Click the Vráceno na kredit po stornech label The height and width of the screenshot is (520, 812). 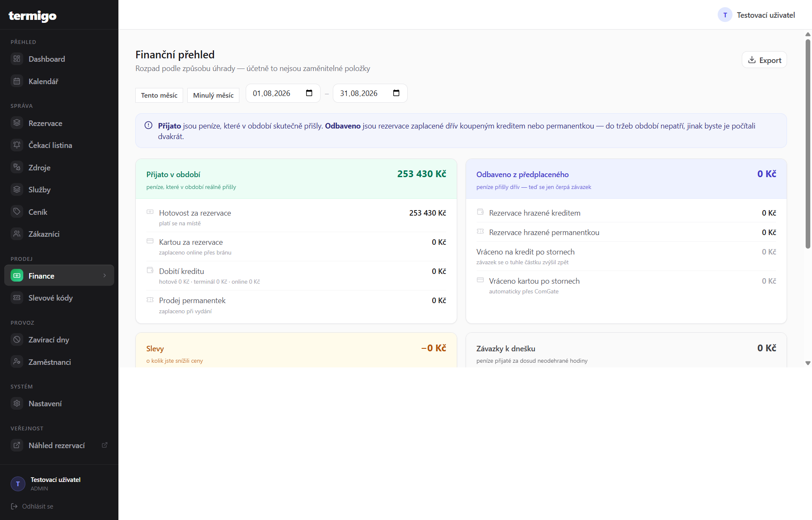click(525, 252)
